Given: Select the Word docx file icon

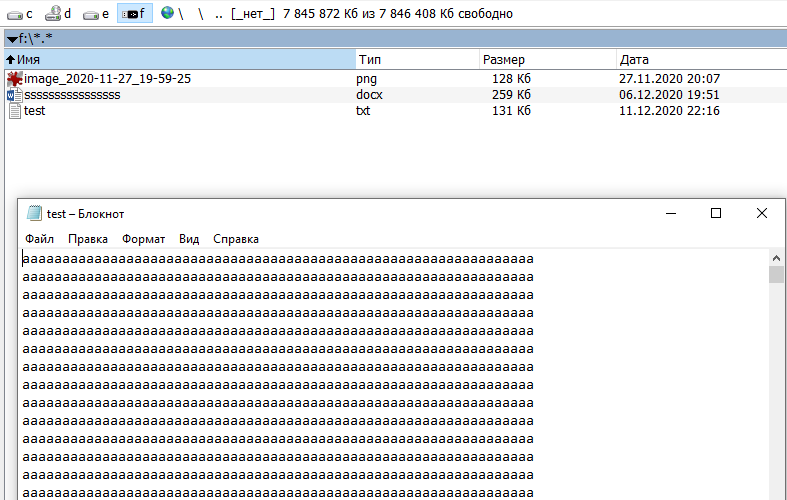Looking at the screenshot, I should coord(15,95).
